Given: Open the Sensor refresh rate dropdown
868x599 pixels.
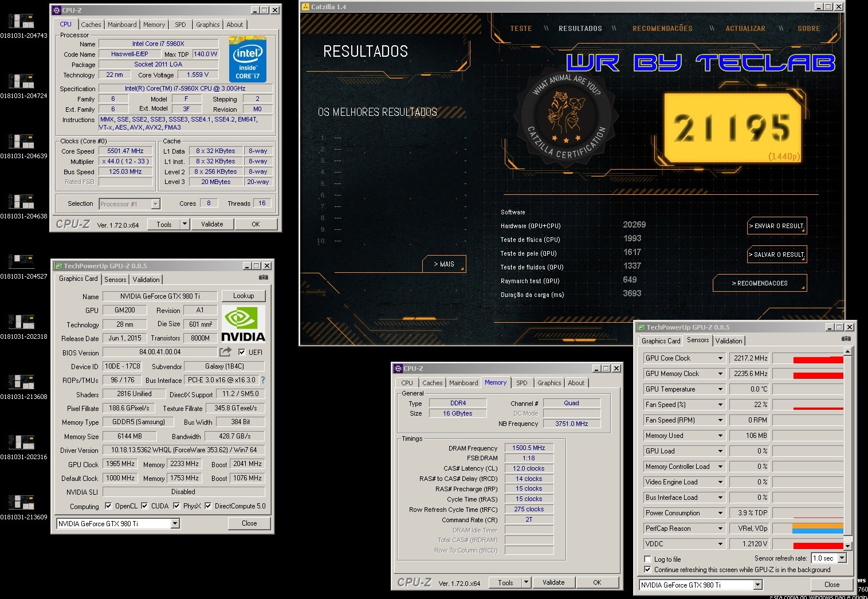Looking at the screenshot, I should (842, 558).
